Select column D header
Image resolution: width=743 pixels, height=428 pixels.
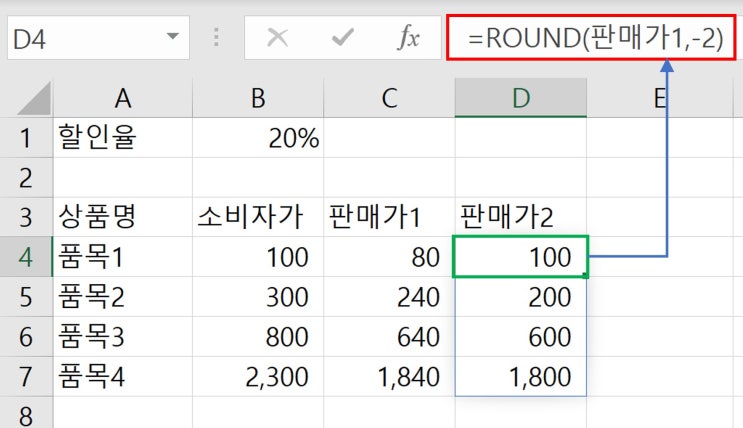[521, 99]
